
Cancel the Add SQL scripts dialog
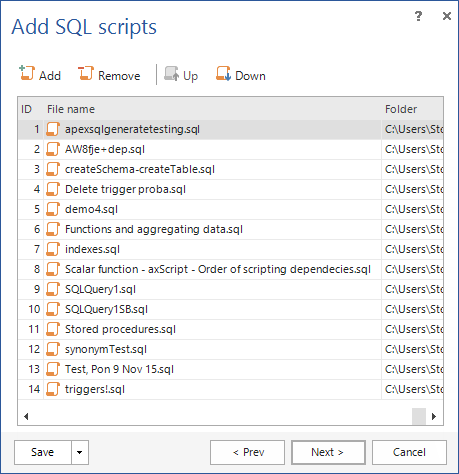tap(409, 452)
